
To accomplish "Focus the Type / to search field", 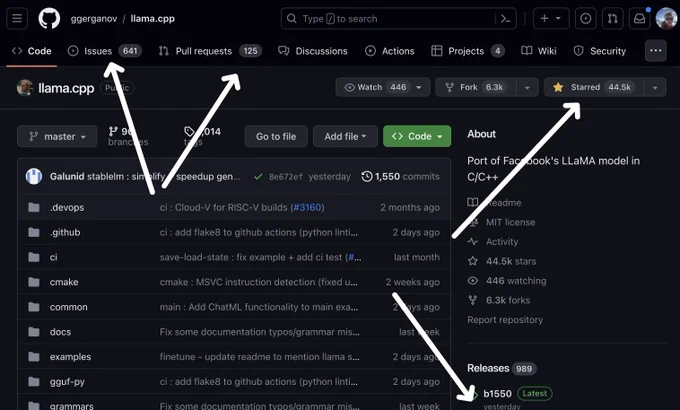I will (x=399, y=19).
